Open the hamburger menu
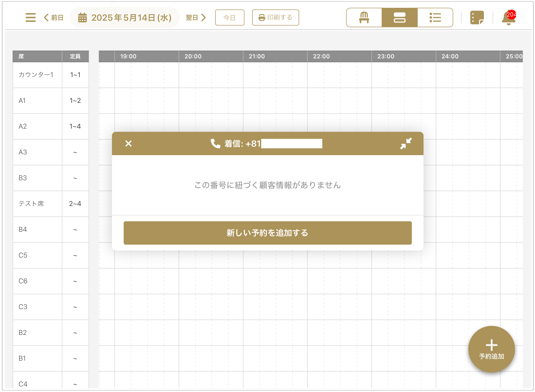The image size is (535, 392). tap(31, 18)
